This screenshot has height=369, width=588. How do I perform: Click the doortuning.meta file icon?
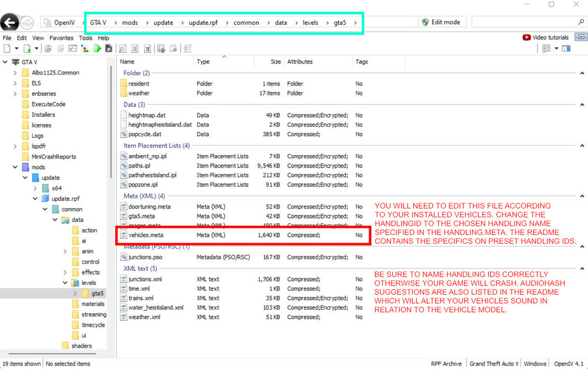[123, 206]
